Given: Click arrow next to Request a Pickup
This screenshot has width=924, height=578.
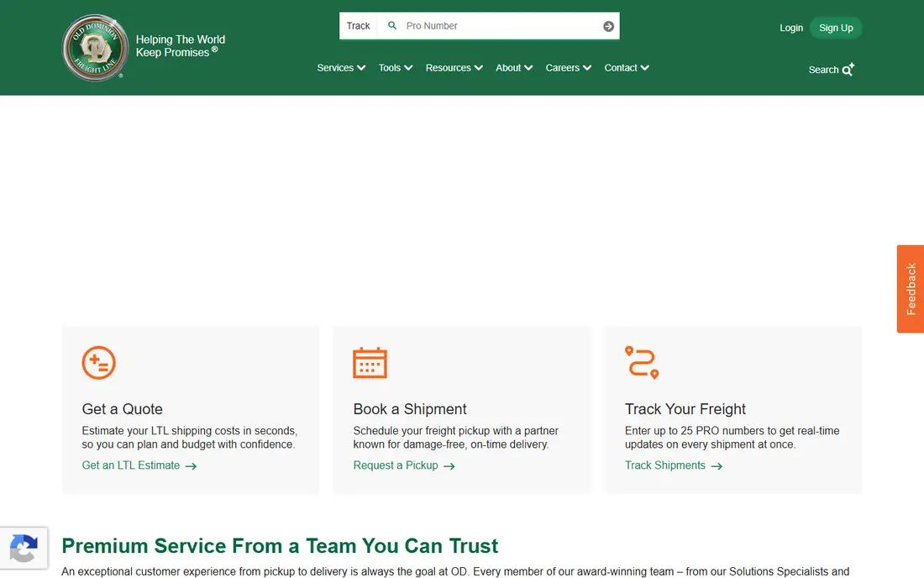Looking at the screenshot, I should pos(449,466).
